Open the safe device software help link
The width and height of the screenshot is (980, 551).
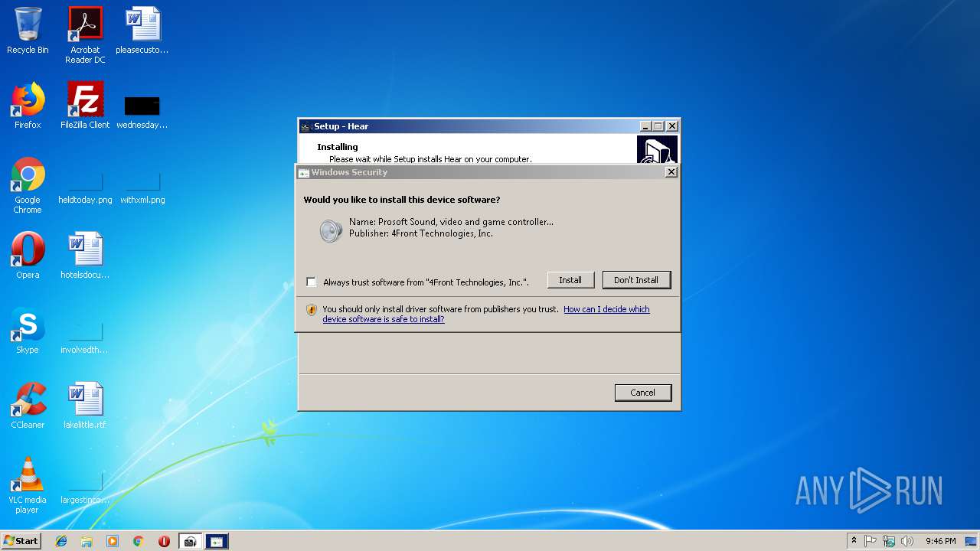pos(486,314)
